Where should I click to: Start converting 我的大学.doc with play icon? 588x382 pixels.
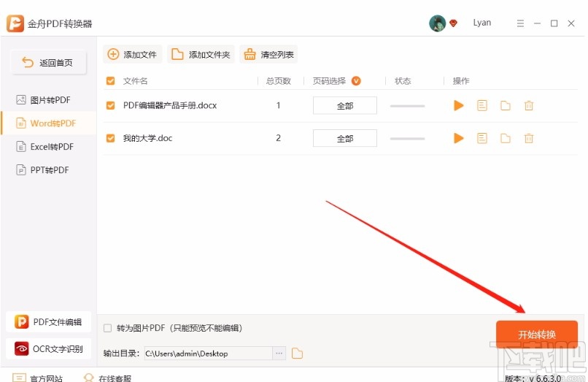coord(458,138)
